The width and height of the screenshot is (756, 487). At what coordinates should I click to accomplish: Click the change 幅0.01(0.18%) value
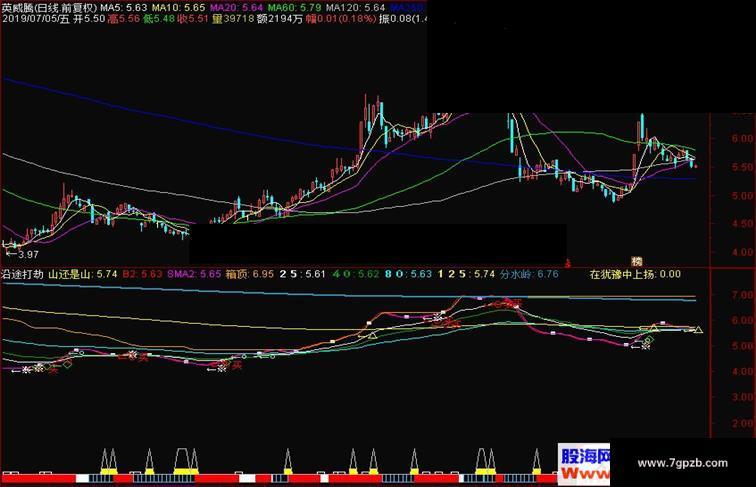[x=341, y=19]
